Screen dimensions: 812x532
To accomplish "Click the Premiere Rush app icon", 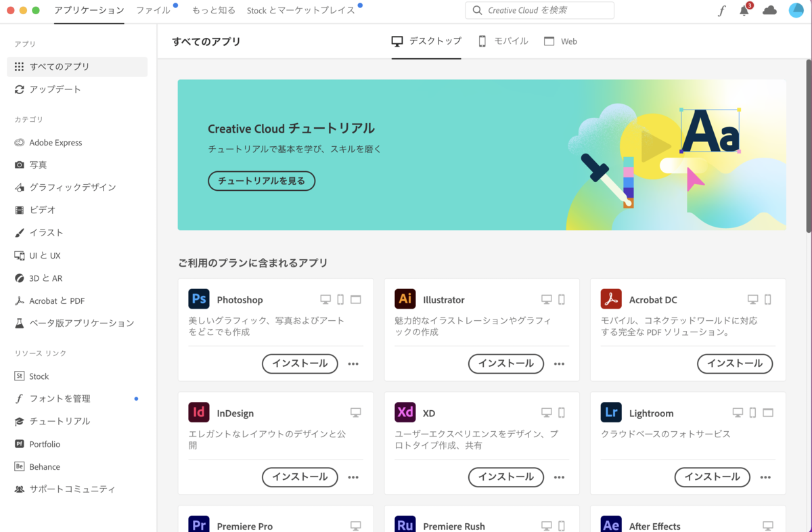I will tap(405, 525).
